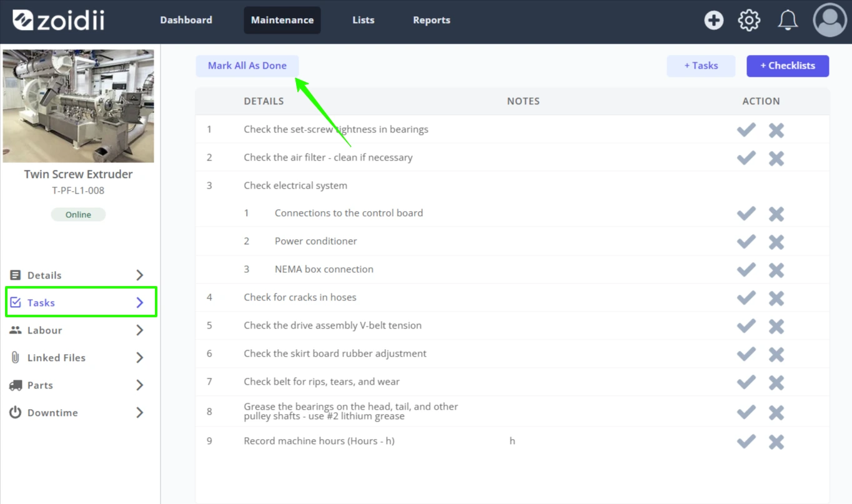This screenshot has height=504, width=852.
Task: Switch to the Reports tab
Action: 432,20
